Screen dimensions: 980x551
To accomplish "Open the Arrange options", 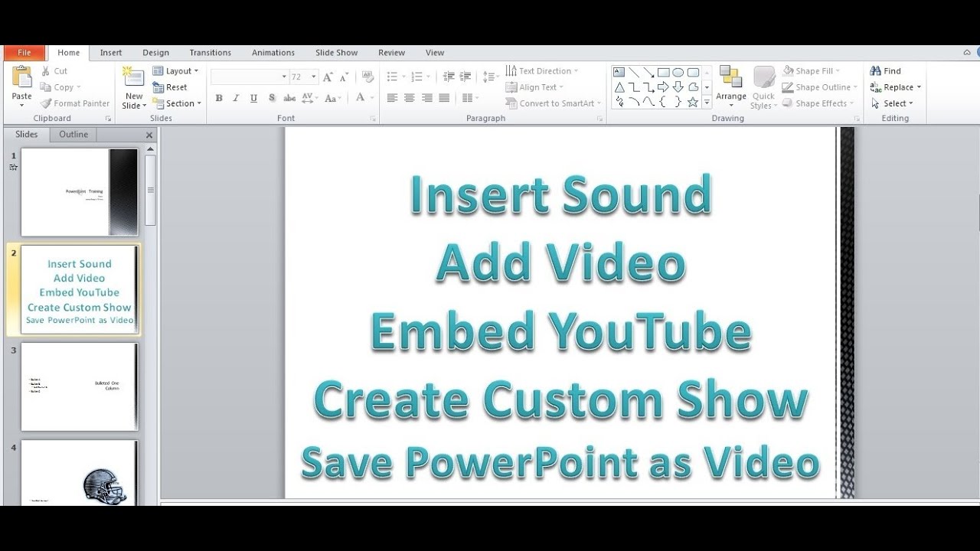I will [x=731, y=87].
